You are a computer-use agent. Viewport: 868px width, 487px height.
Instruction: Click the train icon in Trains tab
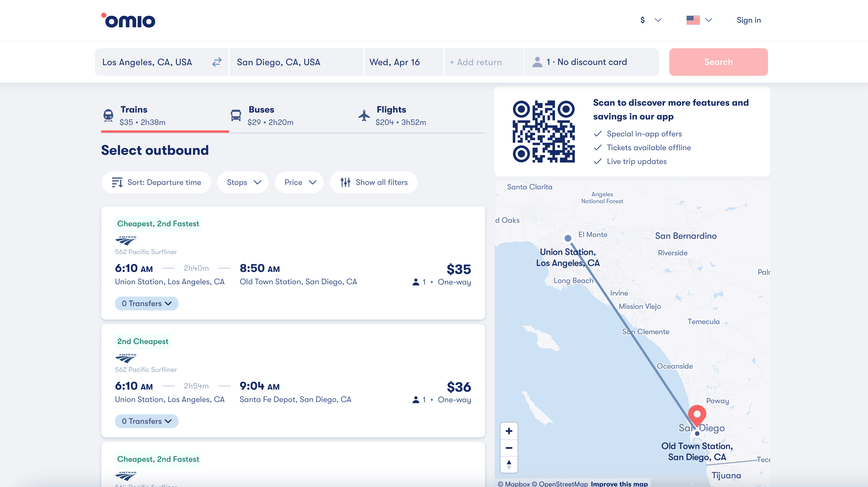click(108, 115)
